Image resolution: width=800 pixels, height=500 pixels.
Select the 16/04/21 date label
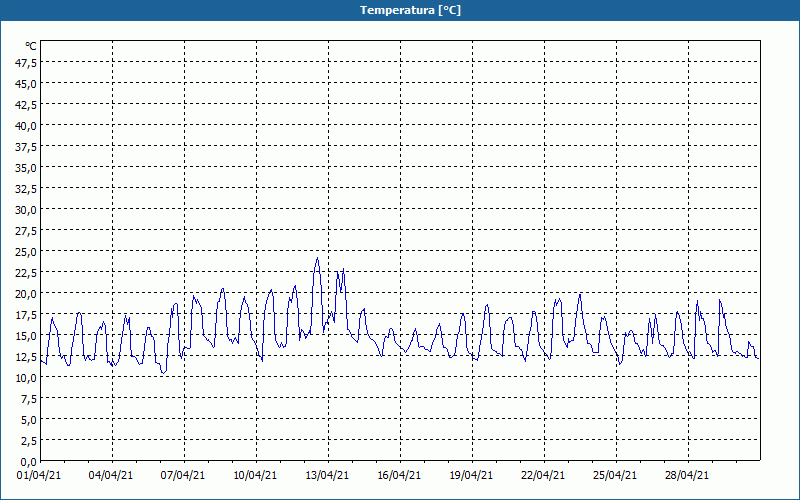pyautogui.click(x=399, y=475)
